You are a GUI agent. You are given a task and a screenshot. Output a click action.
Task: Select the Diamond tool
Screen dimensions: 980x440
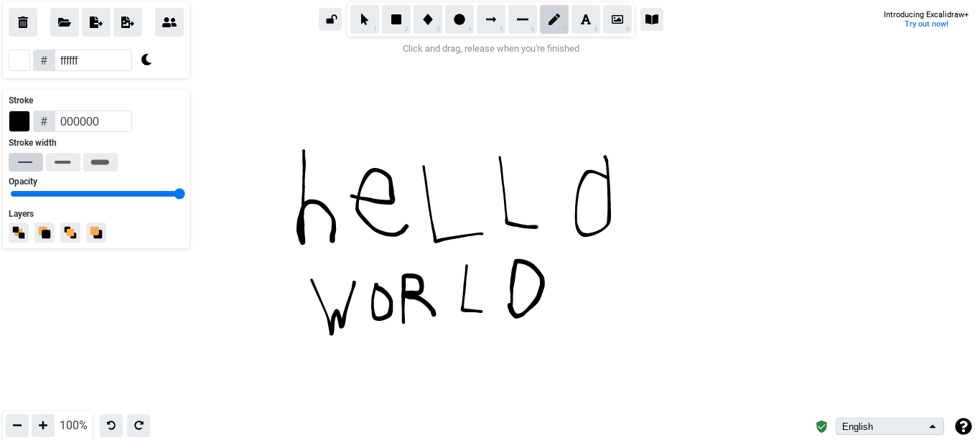pos(427,19)
